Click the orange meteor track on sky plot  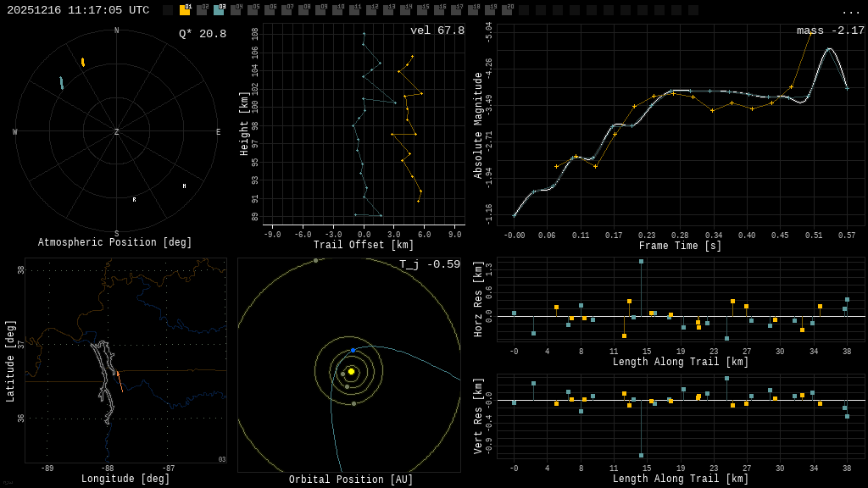82,62
